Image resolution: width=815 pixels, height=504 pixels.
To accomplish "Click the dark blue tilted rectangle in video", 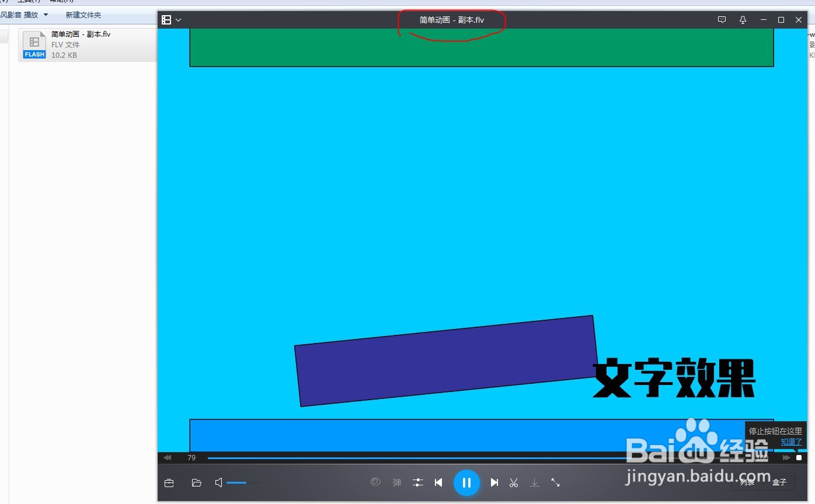I will pos(447,361).
